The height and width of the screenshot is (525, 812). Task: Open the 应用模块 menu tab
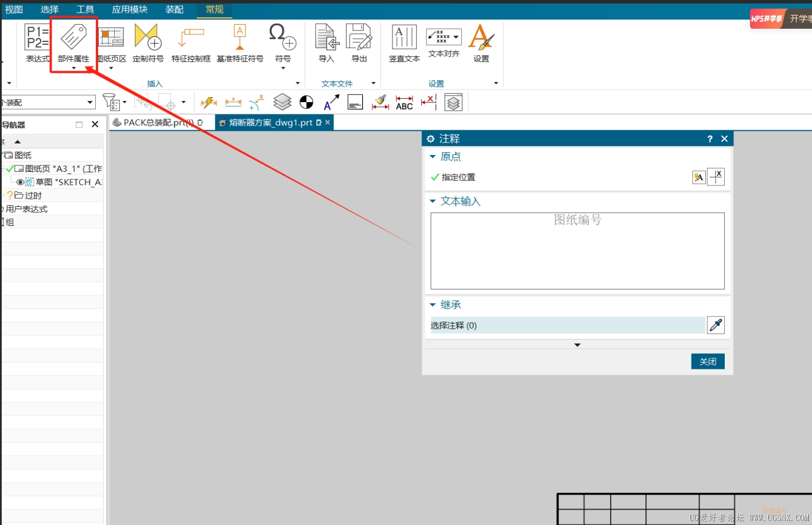pos(130,10)
